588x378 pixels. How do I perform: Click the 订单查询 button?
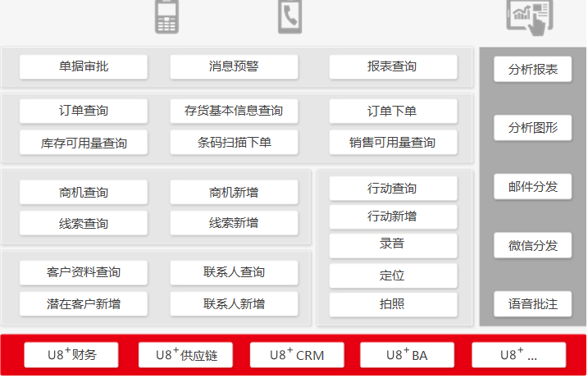coord(84,112)
